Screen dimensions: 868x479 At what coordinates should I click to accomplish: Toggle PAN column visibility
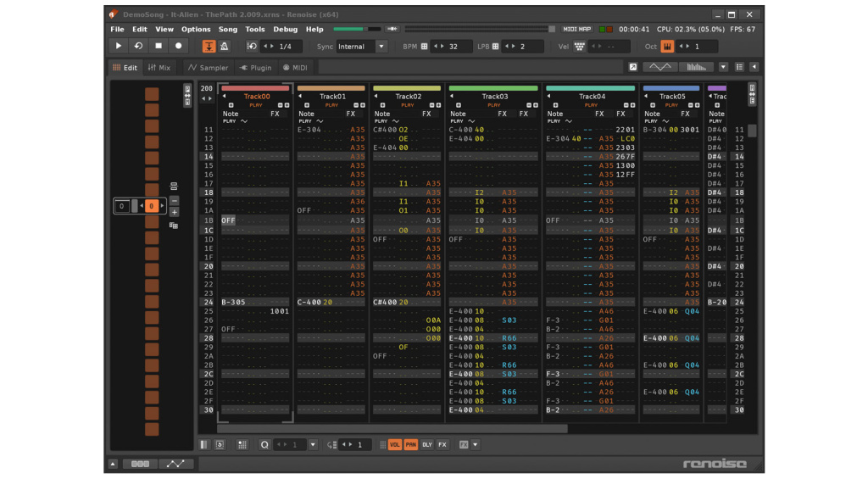[x=411, y=445]
